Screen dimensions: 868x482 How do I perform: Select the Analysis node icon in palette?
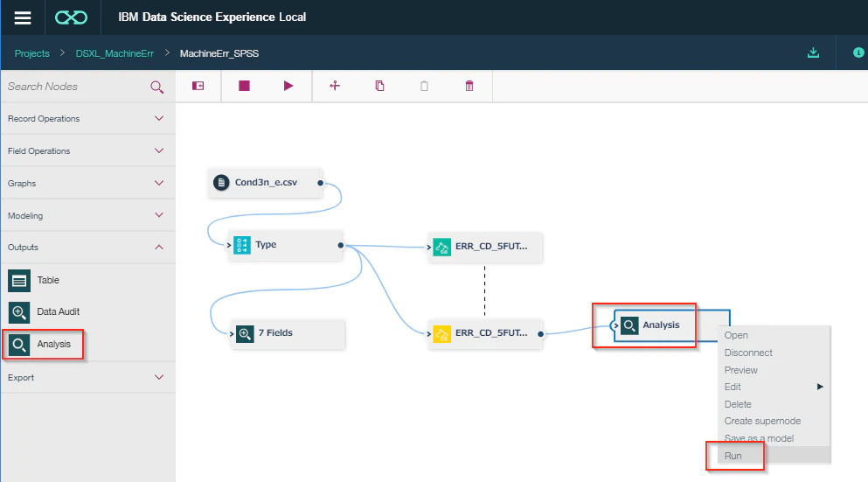pyautogui.click(x=19, y=345)
